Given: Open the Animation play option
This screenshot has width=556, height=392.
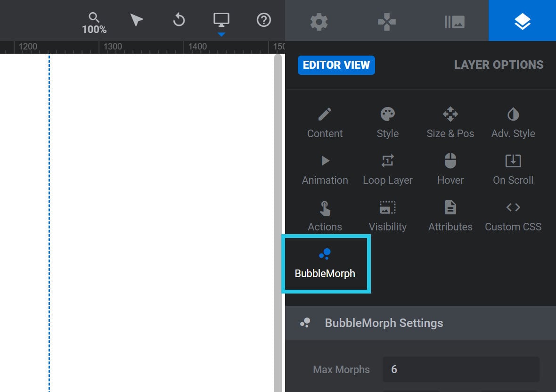Looking at the screenshot, I should click(325, 170).
